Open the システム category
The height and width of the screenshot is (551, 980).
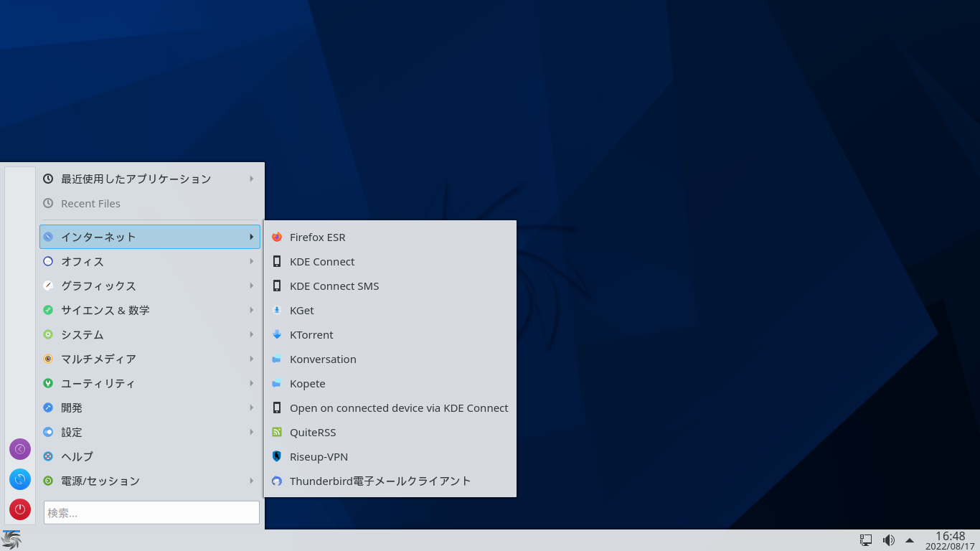point(150,335)
